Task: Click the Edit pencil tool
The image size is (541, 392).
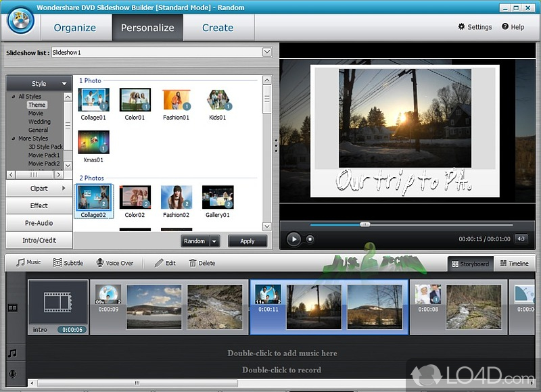Action: [165, 263]
